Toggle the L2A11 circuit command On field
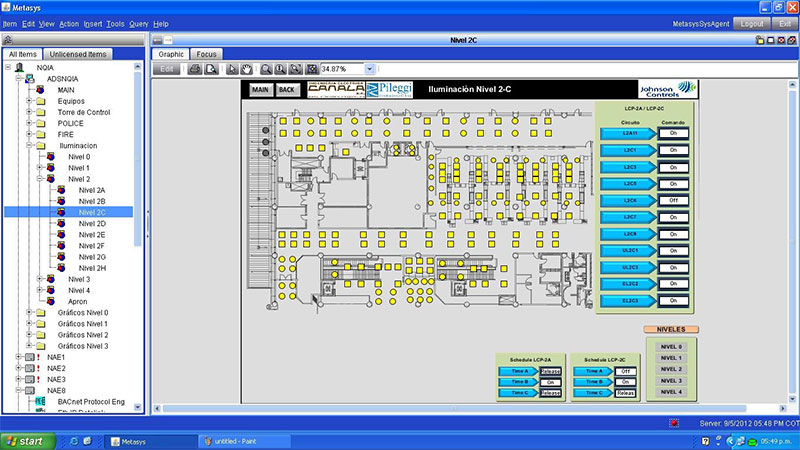 pos(673,133)
